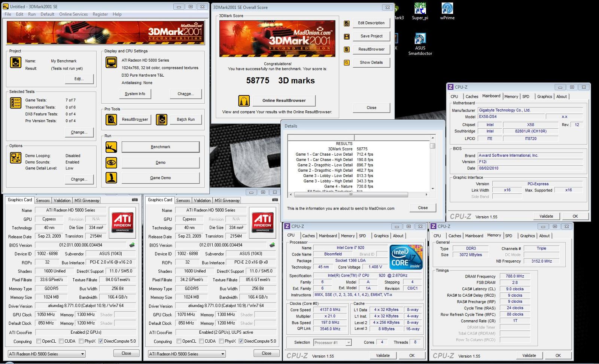Click the Online ResultBrowser button
Viewport: 599px width, 364px height.
pos(284,100)
